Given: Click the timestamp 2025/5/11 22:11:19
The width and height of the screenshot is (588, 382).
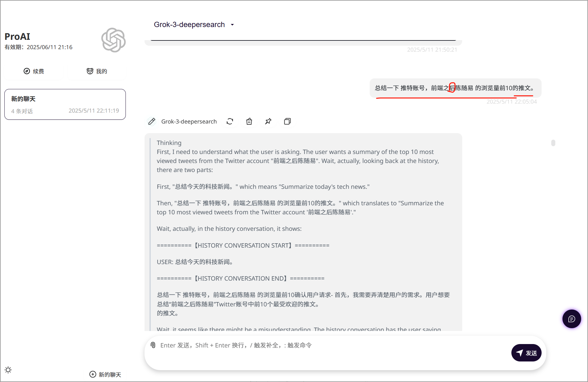Looking at the screenshot, I should coord(94,111).
